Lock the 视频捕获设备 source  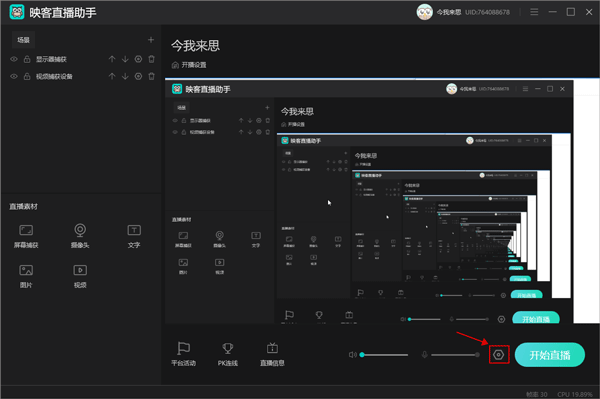coord(27,77)
